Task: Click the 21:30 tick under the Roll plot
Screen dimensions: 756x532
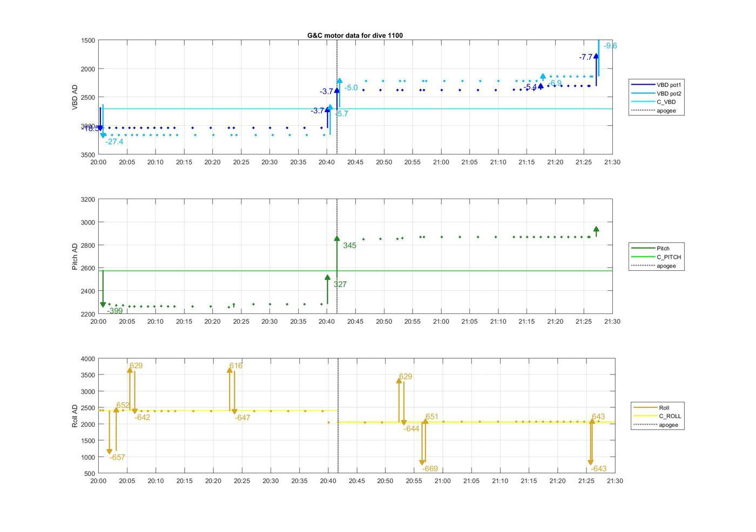Action: [615, 481]
